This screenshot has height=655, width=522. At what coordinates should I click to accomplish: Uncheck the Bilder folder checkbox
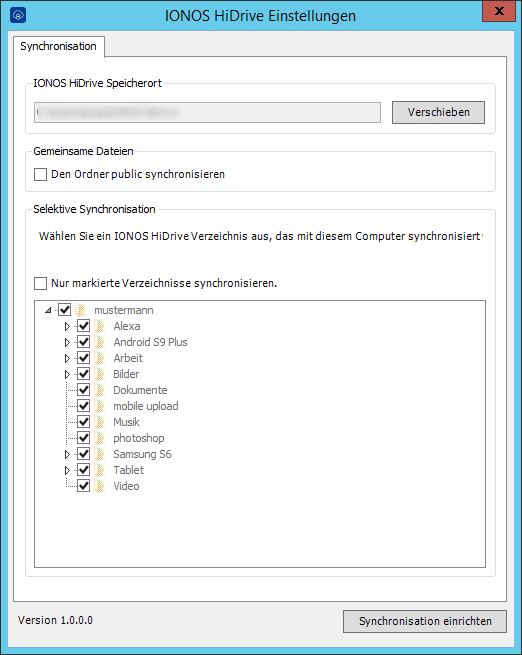tap(84, 374)
